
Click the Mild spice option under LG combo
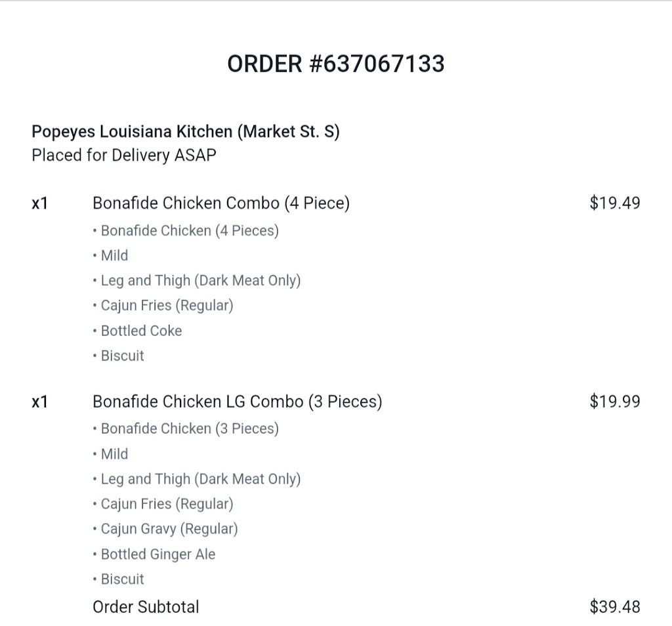click(x=110, y=454)
